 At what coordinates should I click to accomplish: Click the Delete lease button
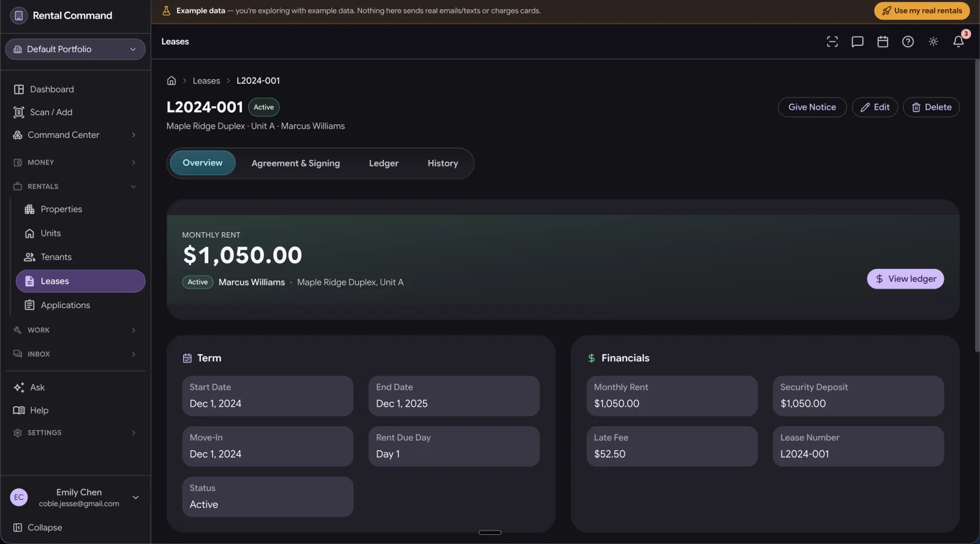point(931,107)
